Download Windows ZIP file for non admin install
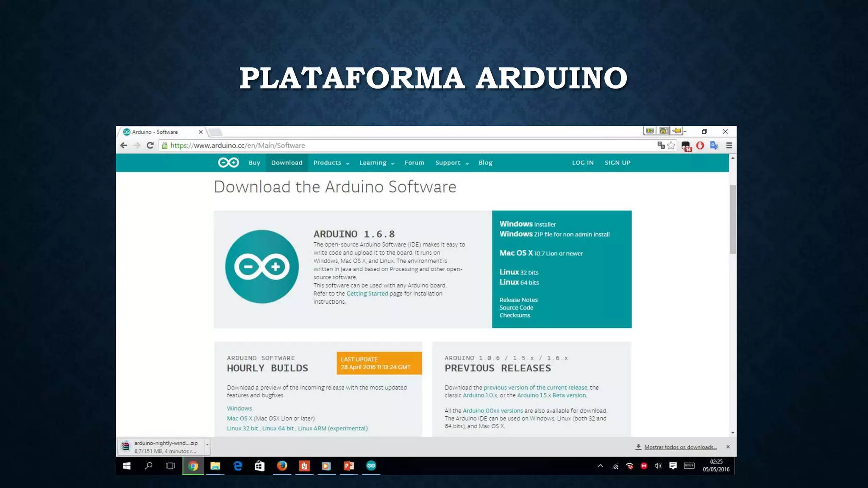The width and height of the screenshot is (868, 488). [x=554, y=234]
